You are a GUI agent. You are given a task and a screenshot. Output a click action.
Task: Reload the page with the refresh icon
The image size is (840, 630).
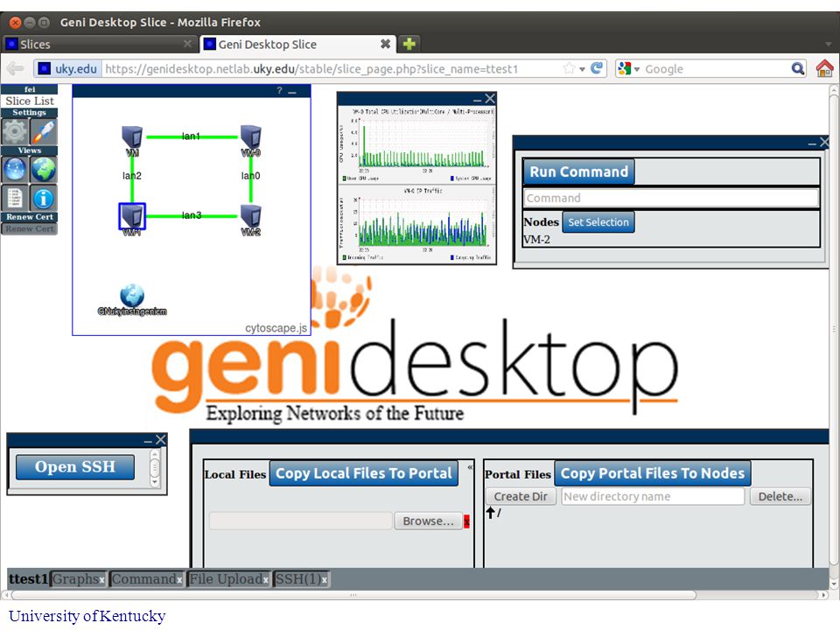point(596,68)
